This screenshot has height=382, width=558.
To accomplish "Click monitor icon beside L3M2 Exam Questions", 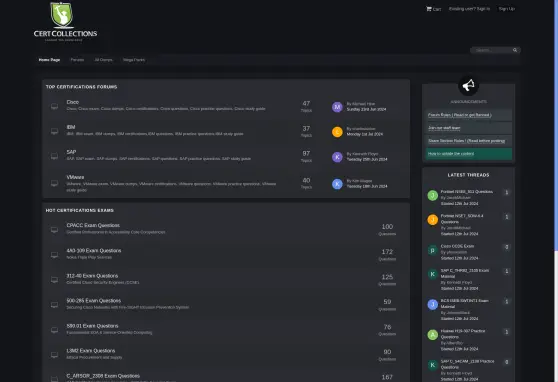I will click(54, 355).
